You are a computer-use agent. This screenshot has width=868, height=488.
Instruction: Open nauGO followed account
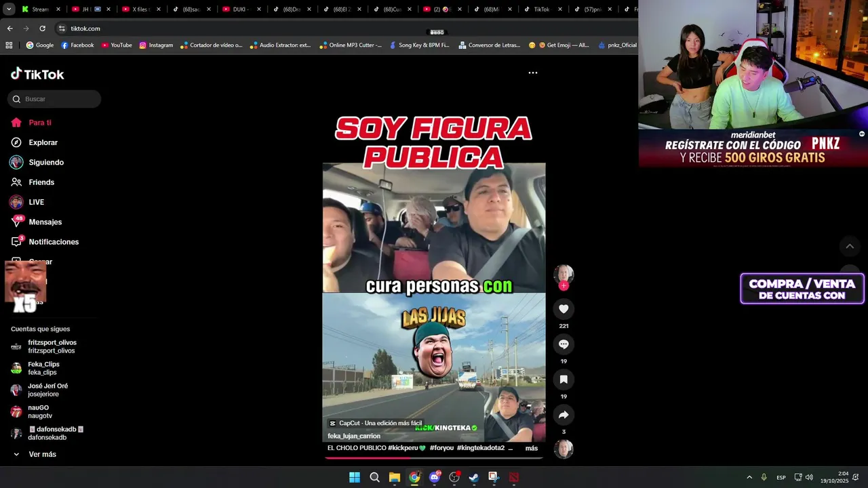point(31,411)
